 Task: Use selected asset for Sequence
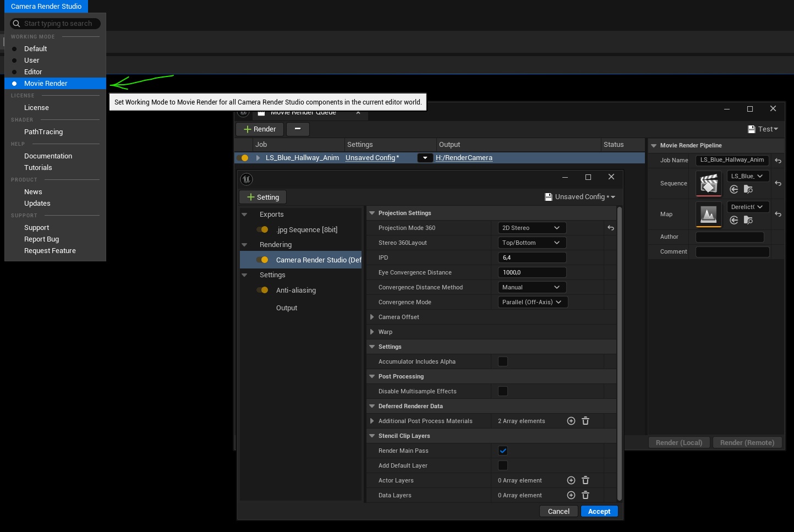(x=734, y=189)
